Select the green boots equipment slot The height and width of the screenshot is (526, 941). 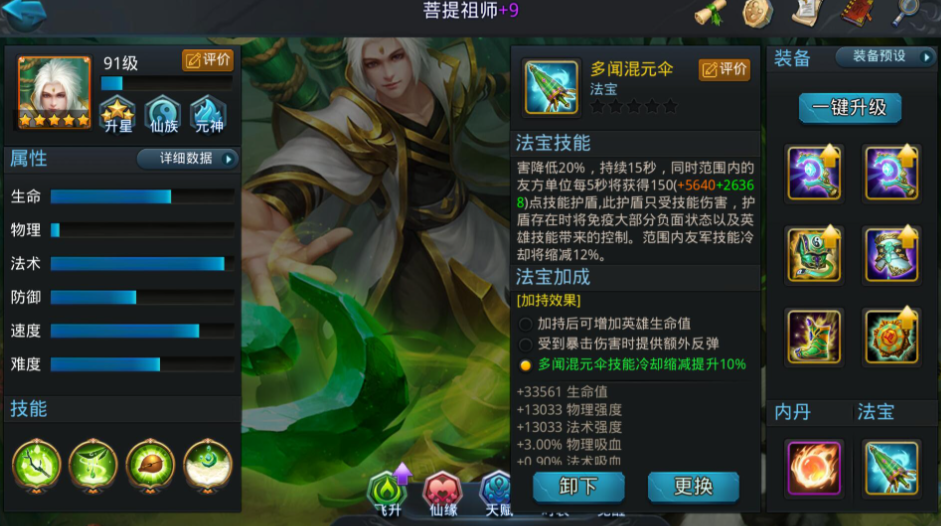pos(814,337)
